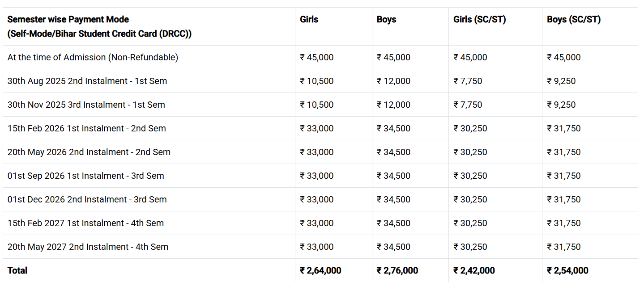
Task: Select the 20th May 2026 2nd Instalment label
Action: (x=89, y=152)
